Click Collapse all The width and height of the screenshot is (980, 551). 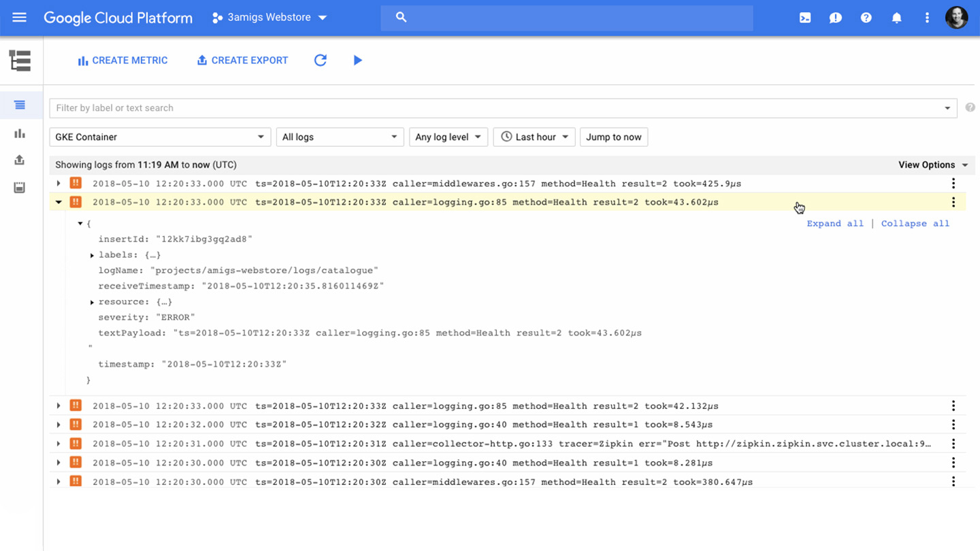click(915, 223)
